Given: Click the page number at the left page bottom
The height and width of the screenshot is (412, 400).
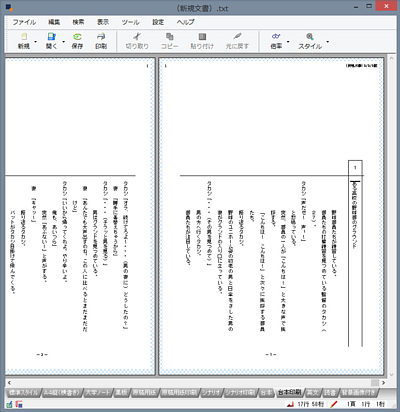Looking at the screenshot, I should click(x=42, y=355).
